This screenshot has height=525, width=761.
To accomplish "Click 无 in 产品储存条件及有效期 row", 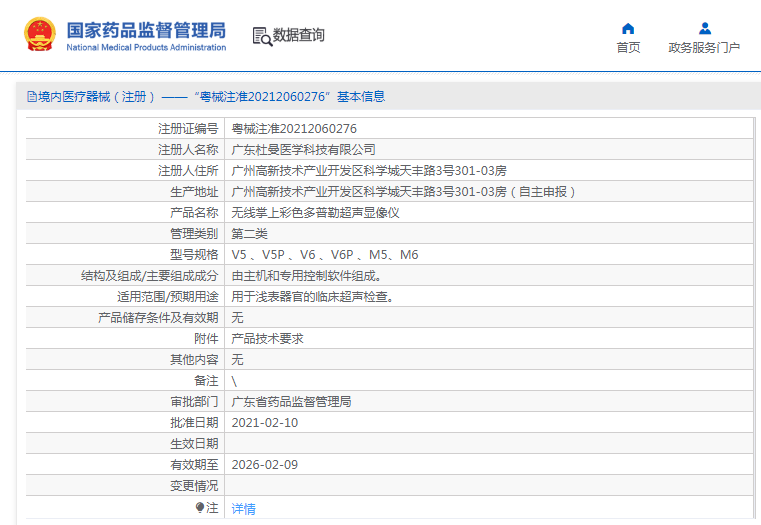I will point(237,318).
